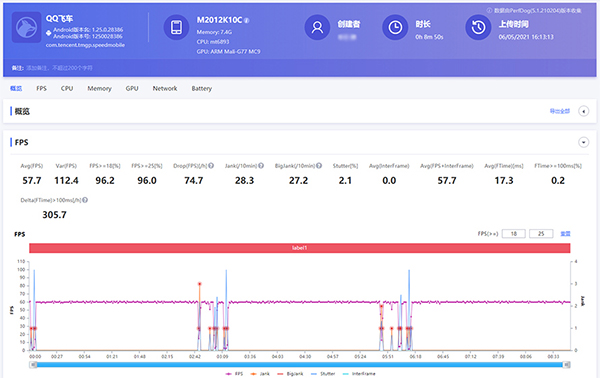This screenshot has height=378, width=600.
Task: Click the duration clock icon
Action: pos(395,27)
